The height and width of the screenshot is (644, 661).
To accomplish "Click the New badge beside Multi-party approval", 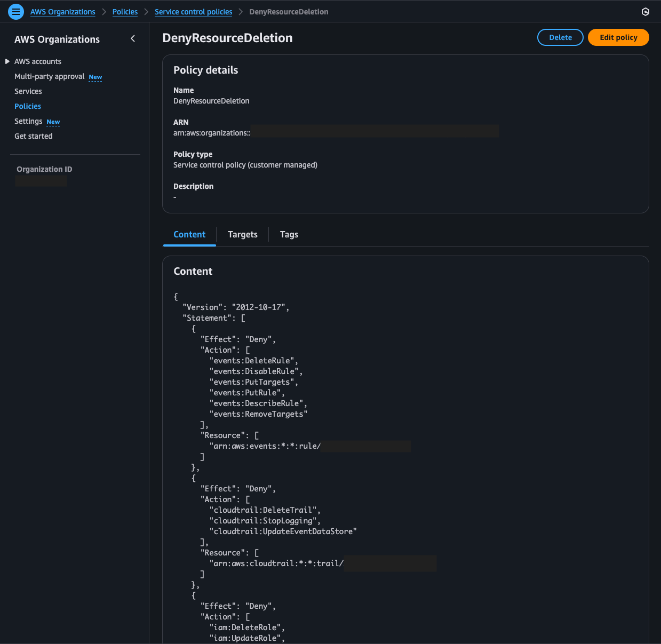I will click(x=95, y=77).
